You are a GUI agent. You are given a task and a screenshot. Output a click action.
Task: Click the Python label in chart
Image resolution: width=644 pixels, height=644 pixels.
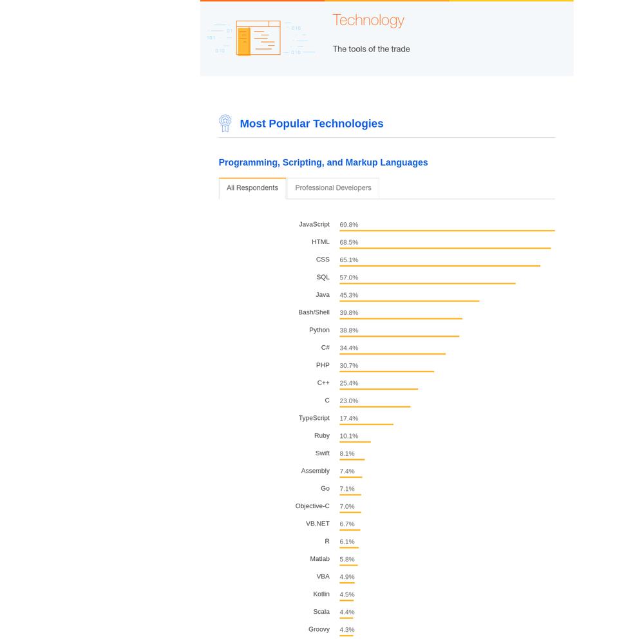coord(319,330)
